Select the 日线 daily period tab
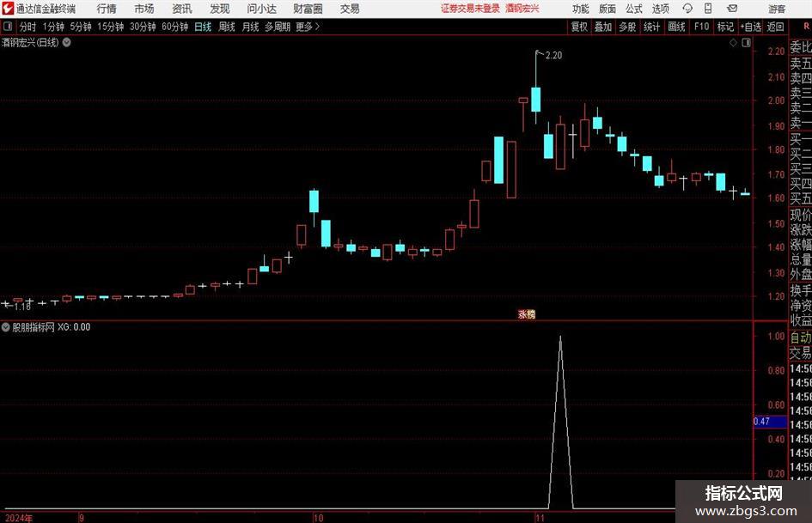Viewport: 812px width, 523px height. (x=203, y=27)
